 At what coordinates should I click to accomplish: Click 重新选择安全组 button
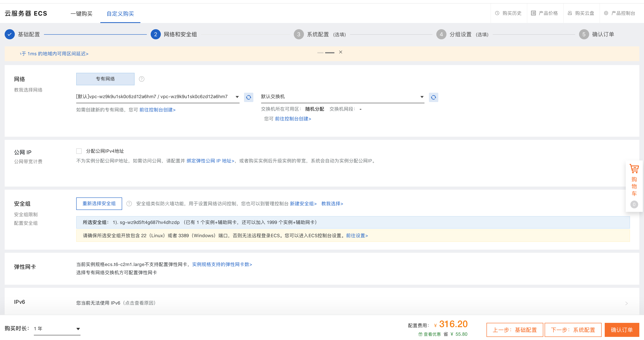(99, 203)
